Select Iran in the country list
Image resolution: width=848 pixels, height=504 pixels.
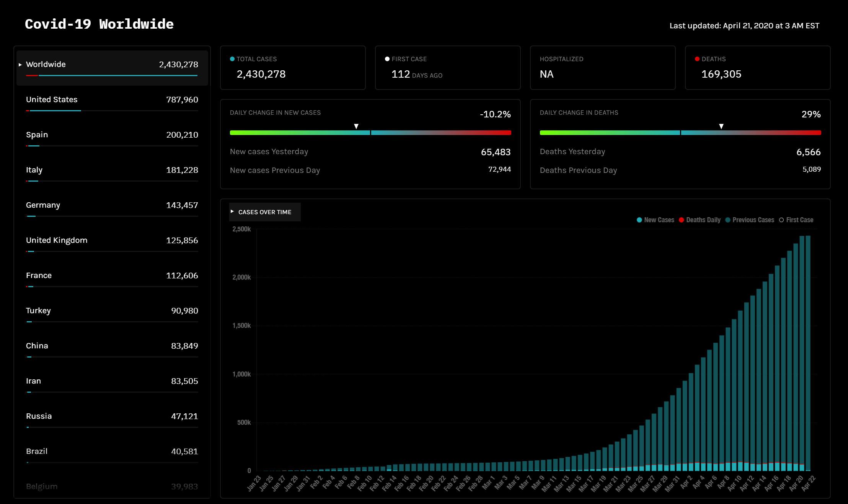(112, 384)
